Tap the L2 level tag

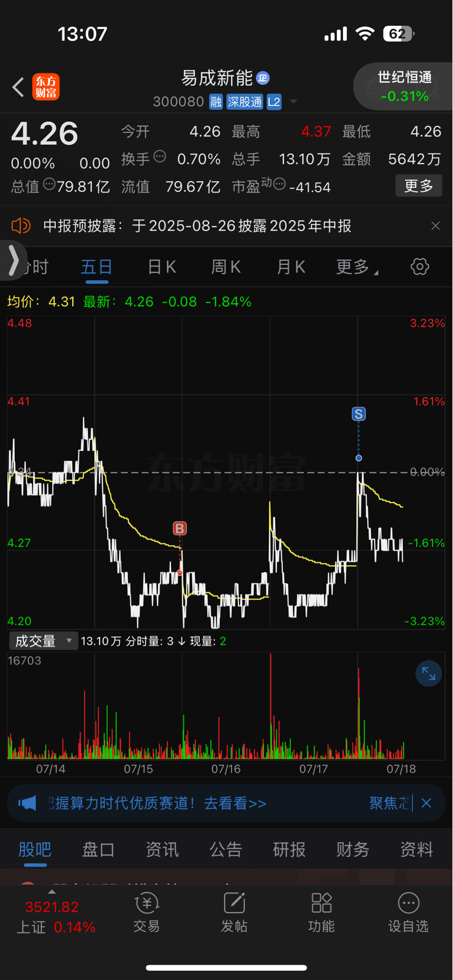(x=274, y=102)
